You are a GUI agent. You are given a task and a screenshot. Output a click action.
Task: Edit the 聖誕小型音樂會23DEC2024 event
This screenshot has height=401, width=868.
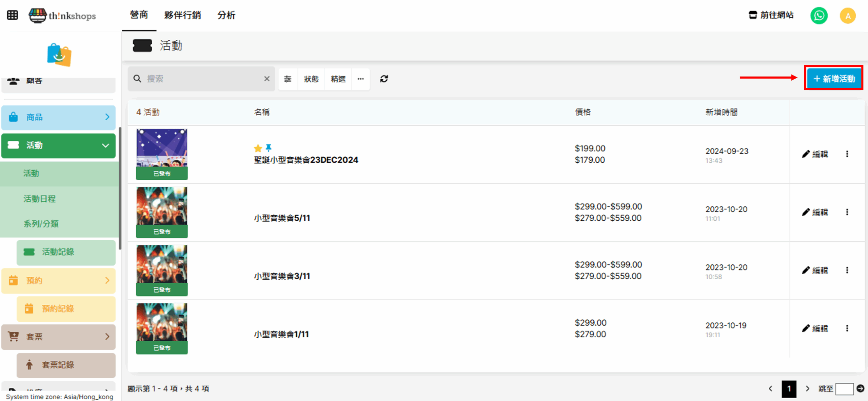tap(815, 154)
